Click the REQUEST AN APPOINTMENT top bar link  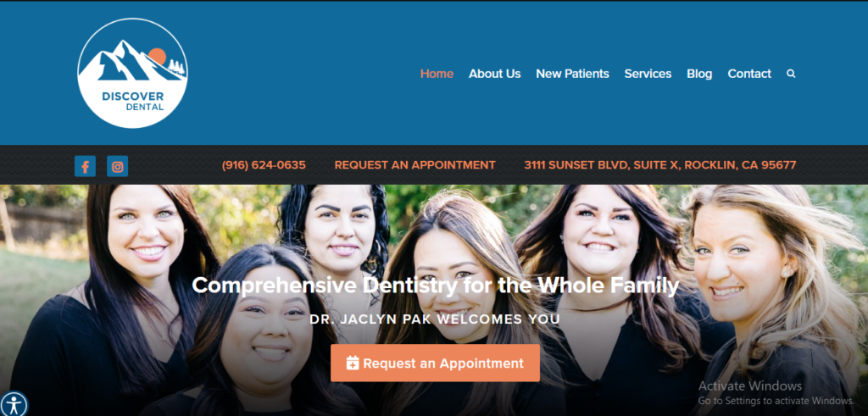pyautogui.click(x=415, y=165)
